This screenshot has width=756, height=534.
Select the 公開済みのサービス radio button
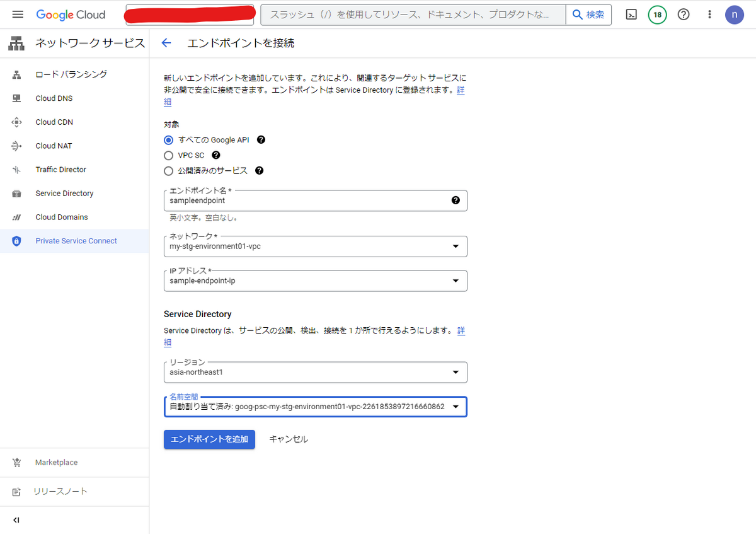pyautogui.click(x=168, y=170)
